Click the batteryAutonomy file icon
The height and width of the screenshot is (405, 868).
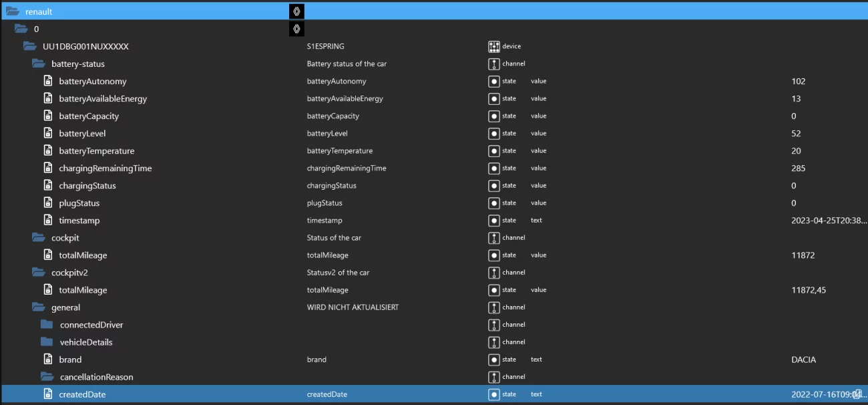pyautogui.click(x=48, y=82)
